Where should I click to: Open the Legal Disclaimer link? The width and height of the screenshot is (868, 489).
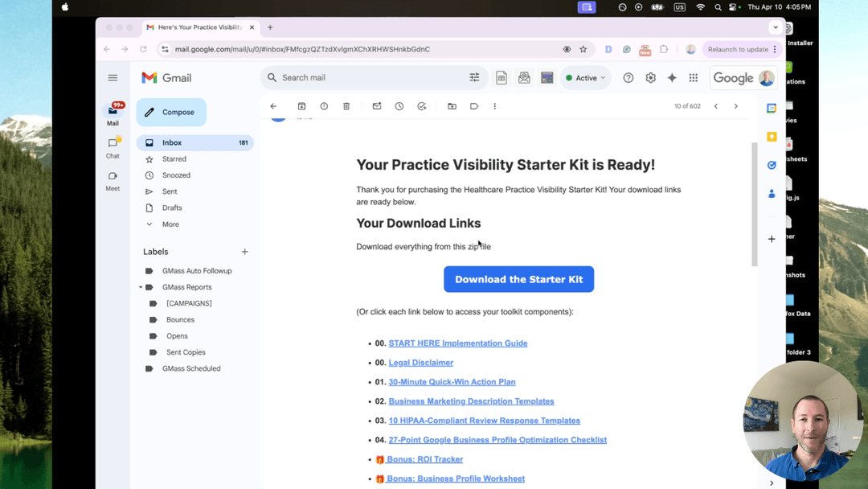pyautogui.click(x=420, y=362)
